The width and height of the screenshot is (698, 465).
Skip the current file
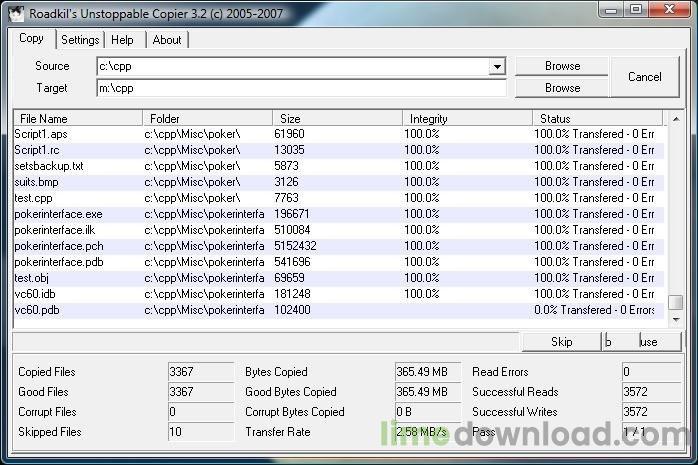click(561, 342)
